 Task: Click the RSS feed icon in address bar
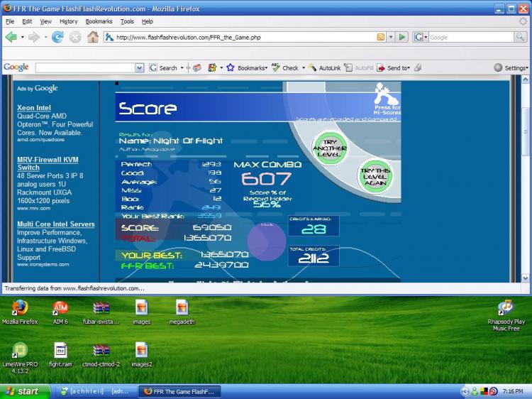tap(381, 37)
